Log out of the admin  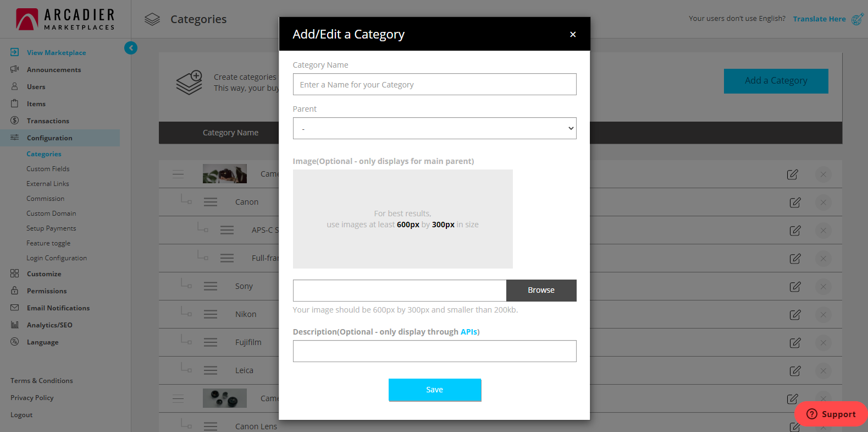coord(21,415)
